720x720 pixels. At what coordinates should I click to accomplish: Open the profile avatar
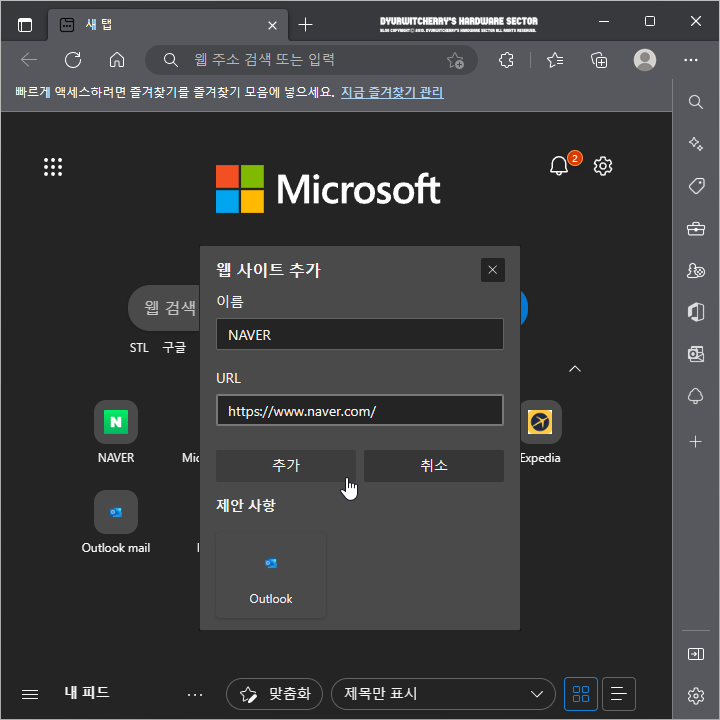645,60
